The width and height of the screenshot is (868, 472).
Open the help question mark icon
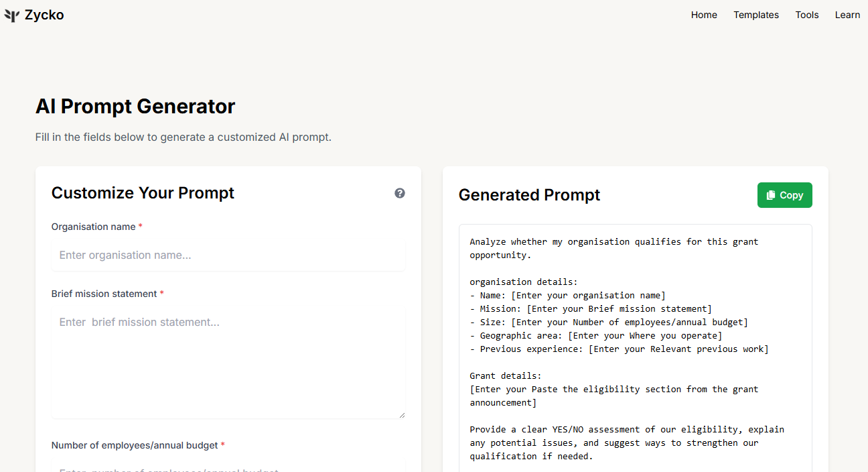(x=400, y=193)
